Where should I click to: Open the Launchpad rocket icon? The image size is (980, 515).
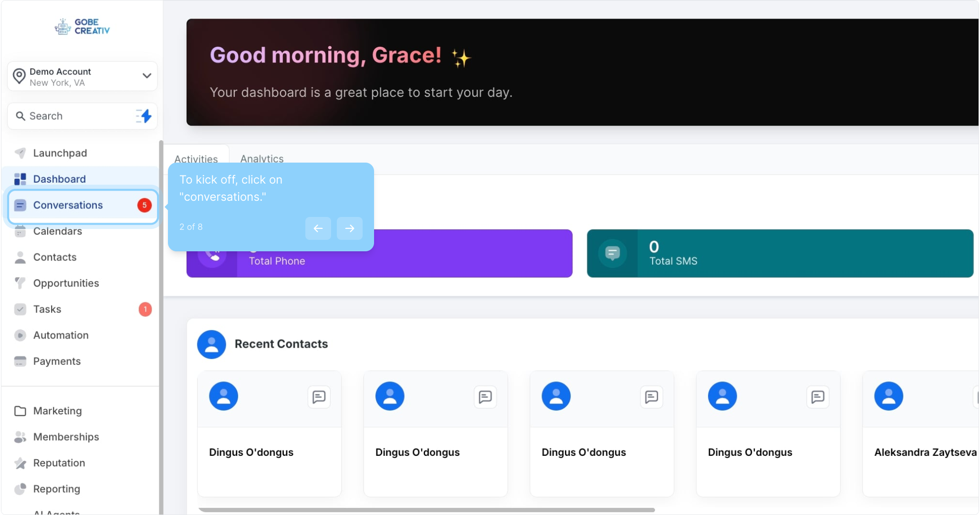(20, 153)
